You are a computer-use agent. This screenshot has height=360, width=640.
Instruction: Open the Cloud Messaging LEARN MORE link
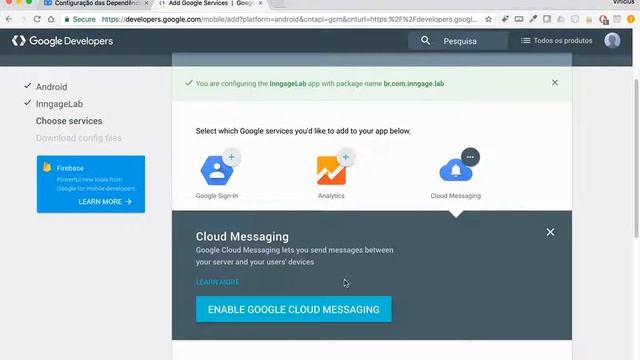[218, 282]
